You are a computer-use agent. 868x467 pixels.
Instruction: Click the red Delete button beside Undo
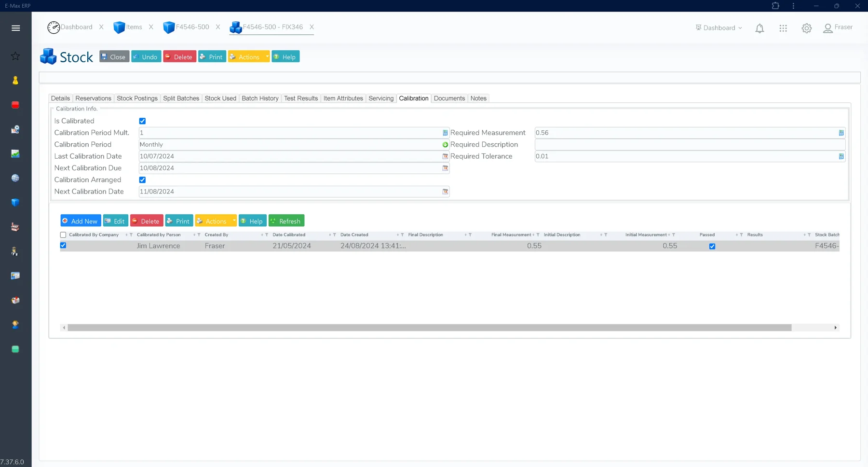pos(179,56)
